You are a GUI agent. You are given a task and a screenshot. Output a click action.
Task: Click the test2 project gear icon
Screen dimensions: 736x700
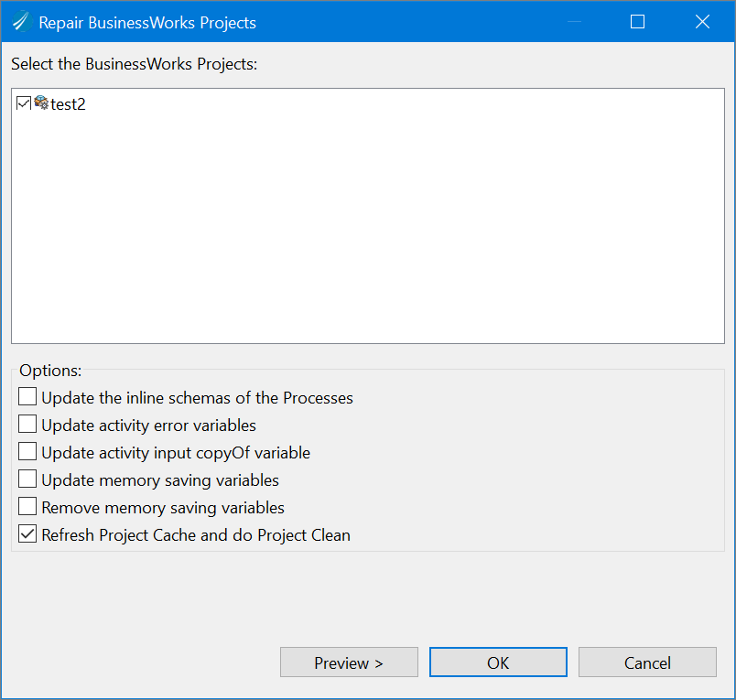tap(41, 102)
